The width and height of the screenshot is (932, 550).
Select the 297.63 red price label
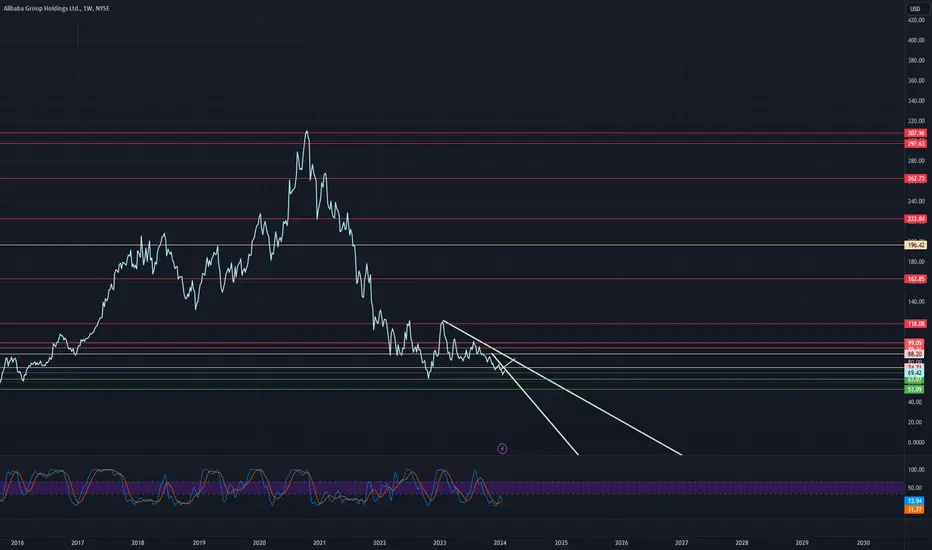point(915,144)
